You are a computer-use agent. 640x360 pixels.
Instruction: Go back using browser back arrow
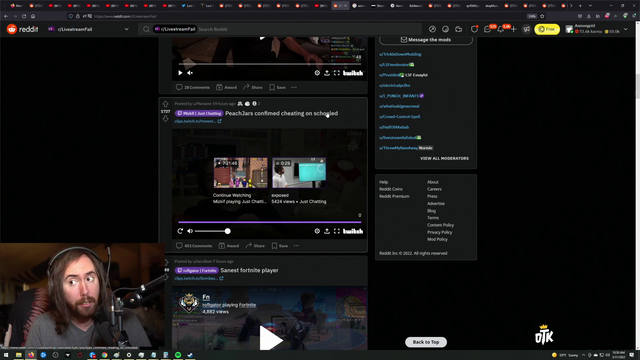(6, 16)
